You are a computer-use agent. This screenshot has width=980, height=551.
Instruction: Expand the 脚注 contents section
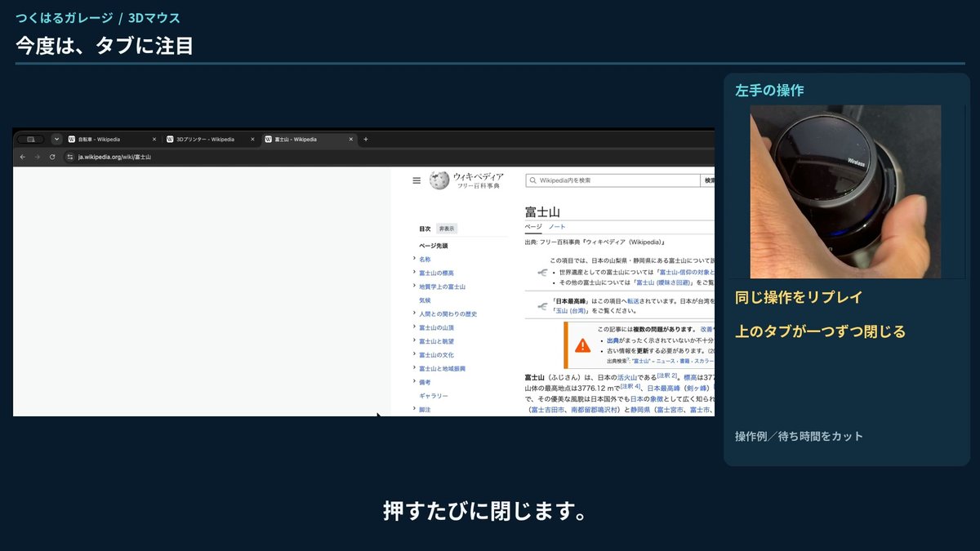pos(415,409)
